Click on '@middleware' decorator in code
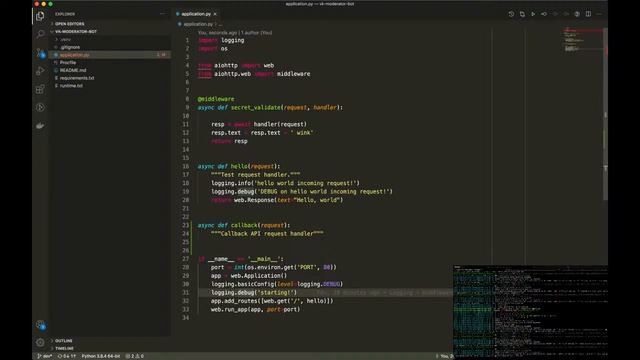This screenshot has height=360, width=640. point(216,99)
